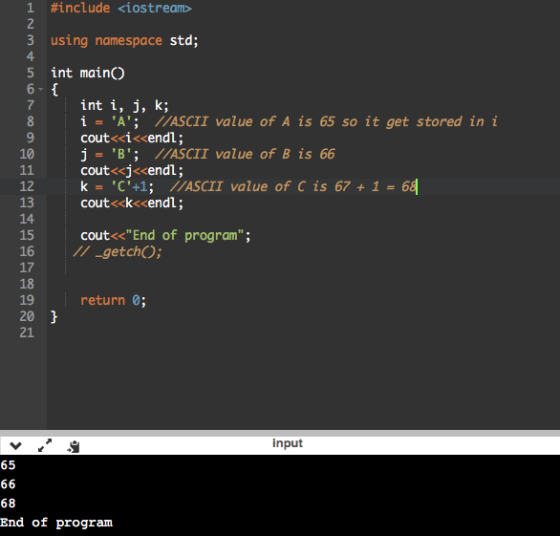560x536 pixels.
Task: Click 'cout<<j<<endl;' statement
Action: click(132, 170)
